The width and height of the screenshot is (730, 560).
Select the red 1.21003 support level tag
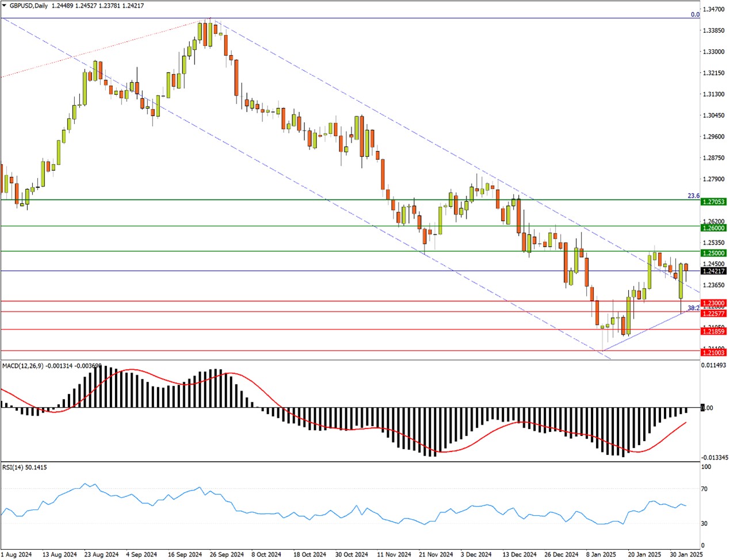click(x=713, y=352)
